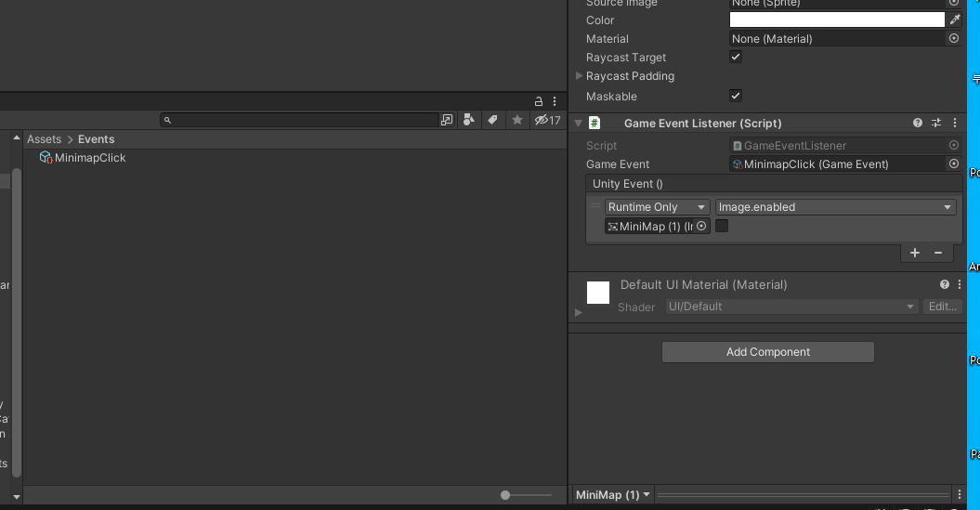Click the Events breadcrumb folder

pyautogui.click(x=97, y=139)
